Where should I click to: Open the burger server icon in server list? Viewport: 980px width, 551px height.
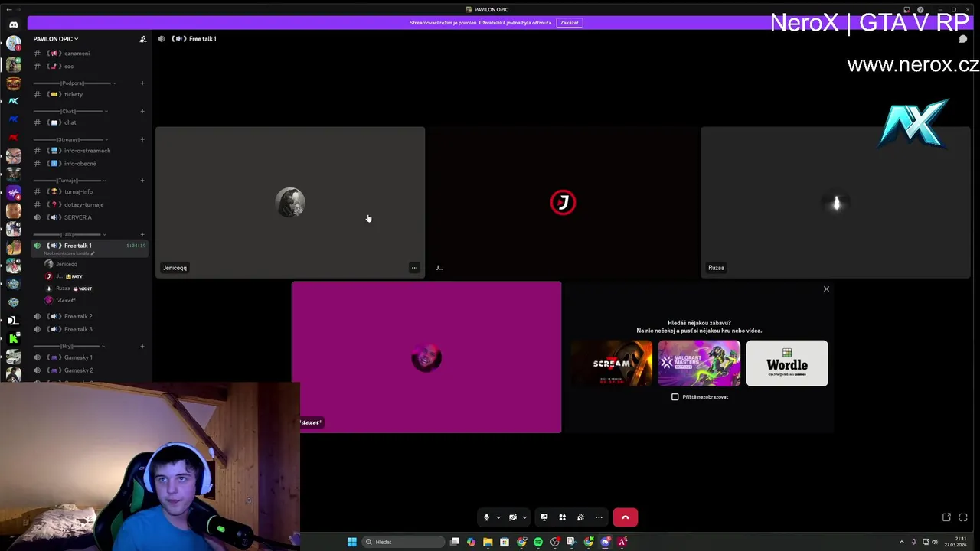point(13,83)
